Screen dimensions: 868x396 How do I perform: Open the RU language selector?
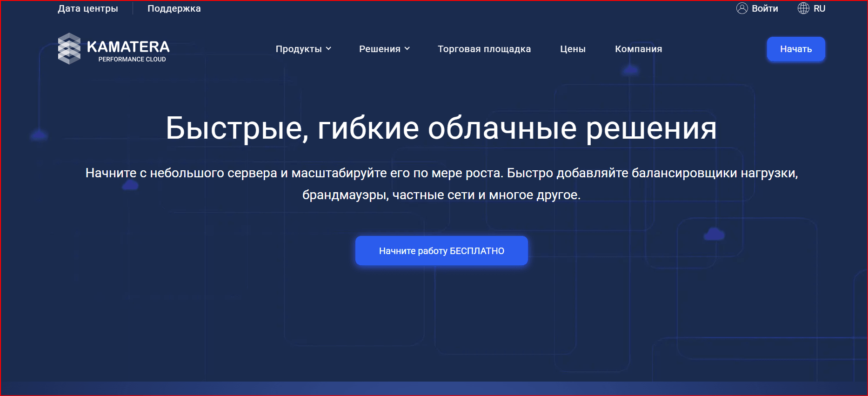(819, 8)
